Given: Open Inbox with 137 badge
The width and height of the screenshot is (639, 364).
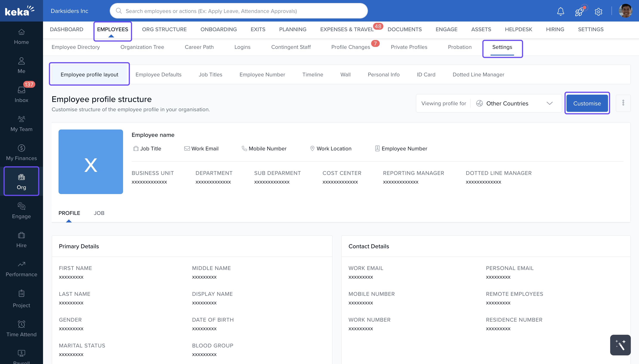Looking at the screenshot, I should tap(21, 94).
